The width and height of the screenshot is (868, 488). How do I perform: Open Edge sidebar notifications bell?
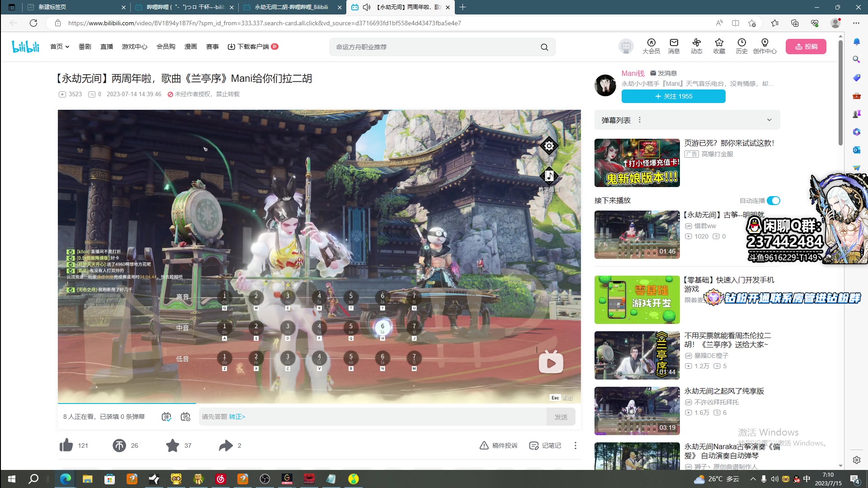[x=856, y=42]
